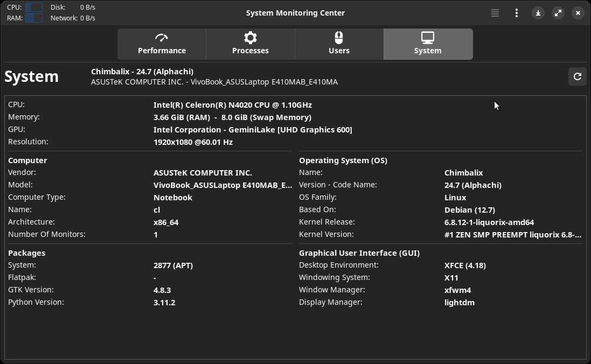Click the RAM usage mini graph

(x=33, y=18)
